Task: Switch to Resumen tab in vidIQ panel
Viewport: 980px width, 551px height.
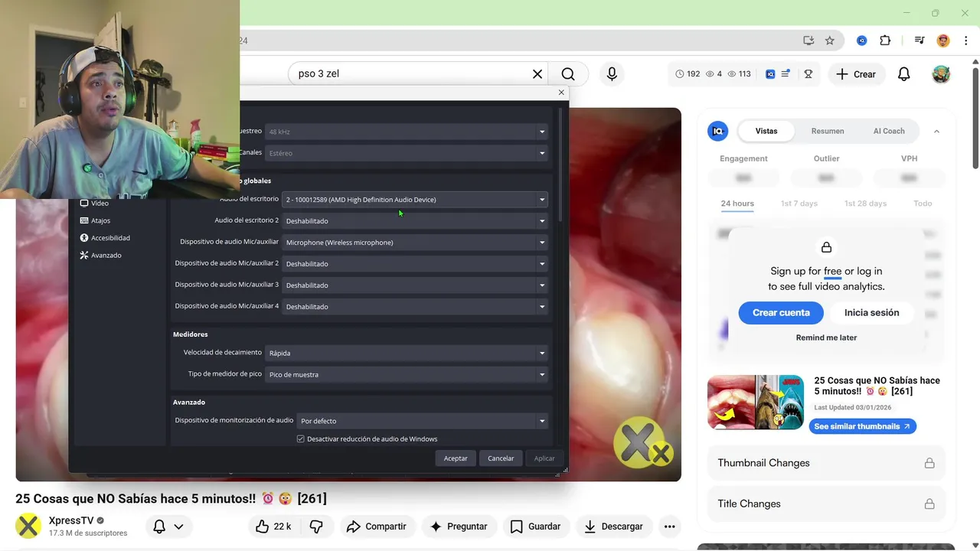Action: tap(828, 131)
